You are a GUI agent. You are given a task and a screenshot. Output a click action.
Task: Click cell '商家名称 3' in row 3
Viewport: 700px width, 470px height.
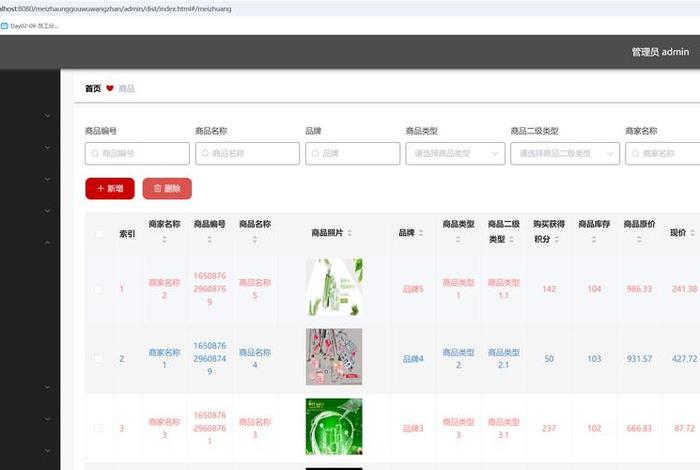coord(164,428)
